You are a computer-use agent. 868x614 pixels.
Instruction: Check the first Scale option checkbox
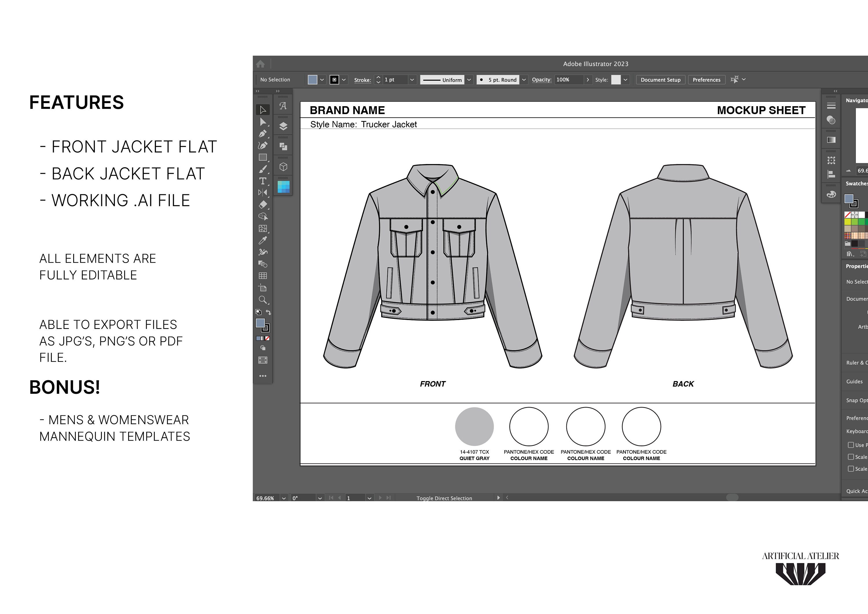[851, 457]
